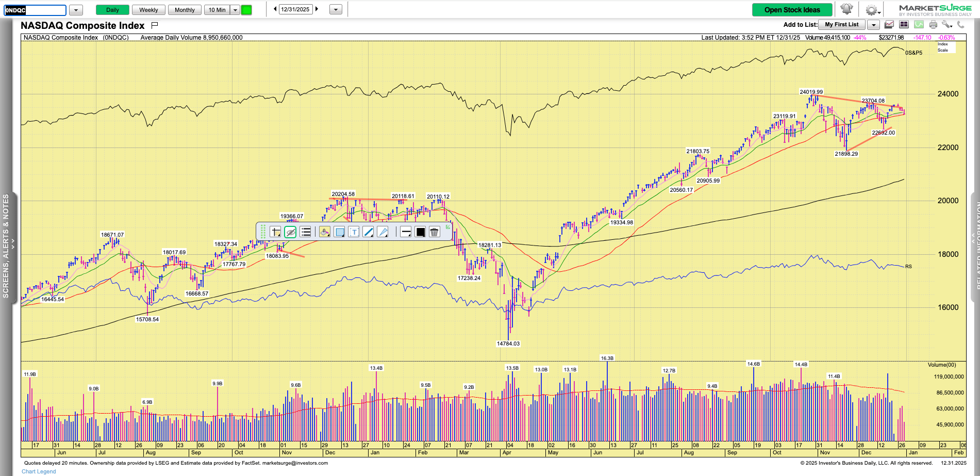Open the drawing list tool

click(306, 232)
